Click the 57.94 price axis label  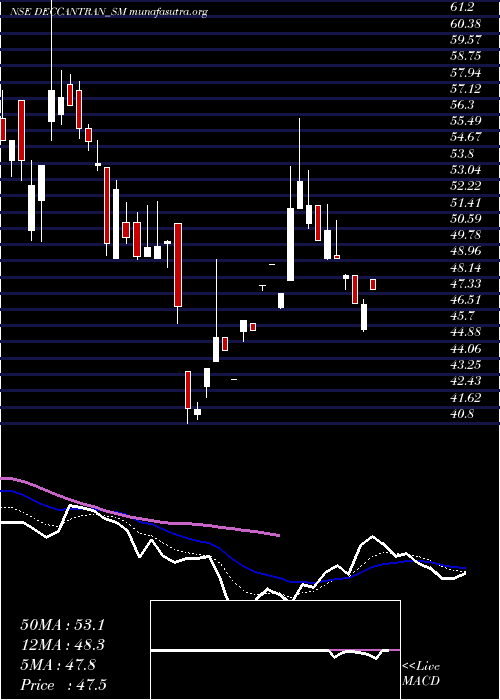pyautogui.click(x=466, y=72)
